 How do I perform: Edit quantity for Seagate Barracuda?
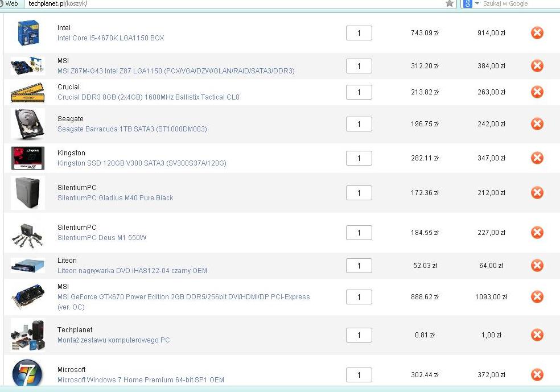[x=359, y=124]
